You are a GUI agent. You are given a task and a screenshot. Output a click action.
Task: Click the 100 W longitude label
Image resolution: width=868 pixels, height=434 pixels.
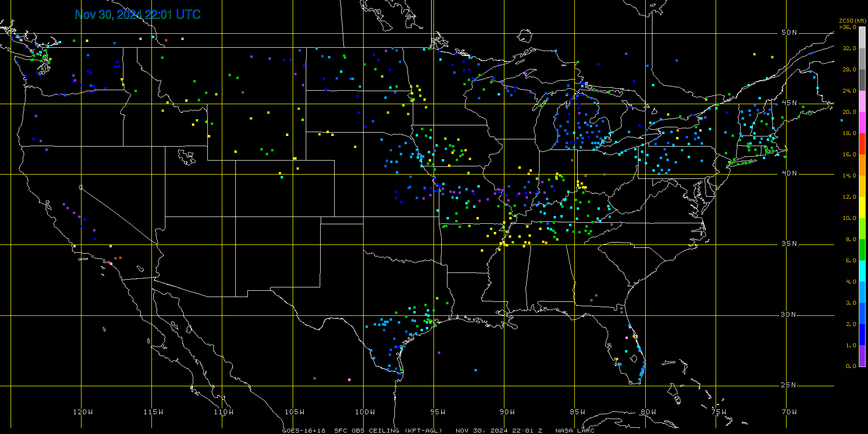click(365, 412)
